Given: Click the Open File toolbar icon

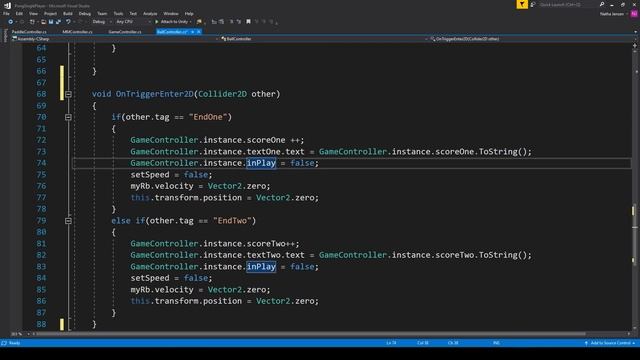Looking at the screenshot, I should pos(43,22).
